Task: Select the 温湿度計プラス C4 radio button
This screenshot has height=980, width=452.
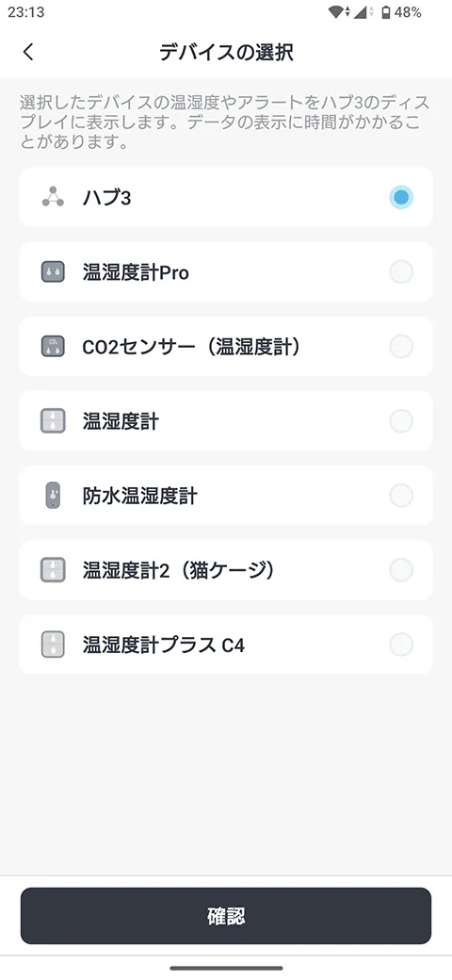Action: click(401, 645)
